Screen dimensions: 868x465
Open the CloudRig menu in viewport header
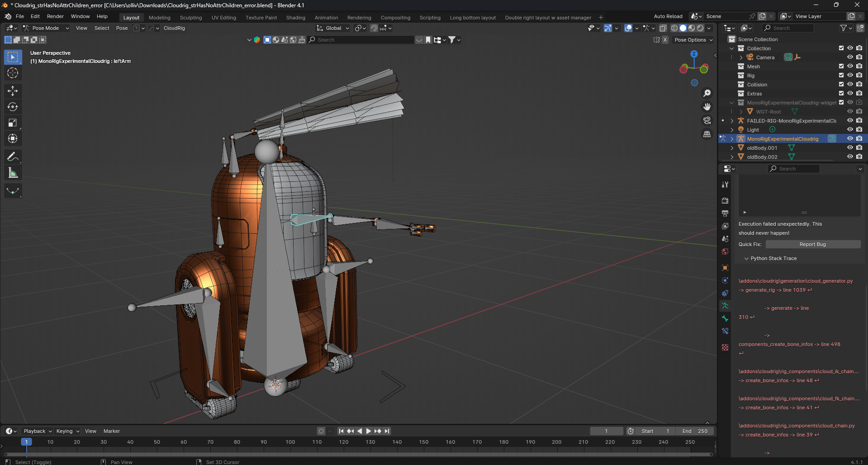coord(174,28)
